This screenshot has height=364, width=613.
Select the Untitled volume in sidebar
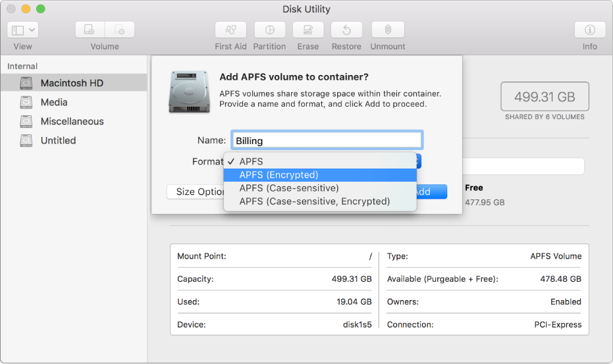[58, 140]
